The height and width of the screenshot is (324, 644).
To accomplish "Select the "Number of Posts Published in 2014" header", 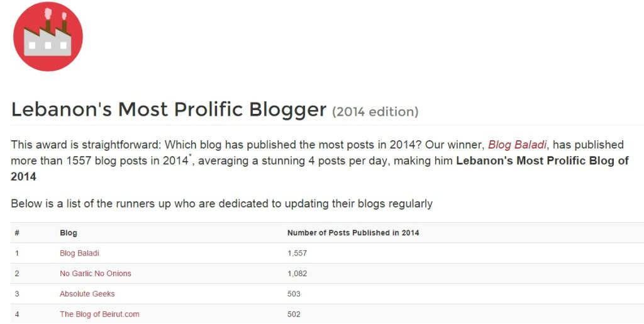I will pos(353,233).
